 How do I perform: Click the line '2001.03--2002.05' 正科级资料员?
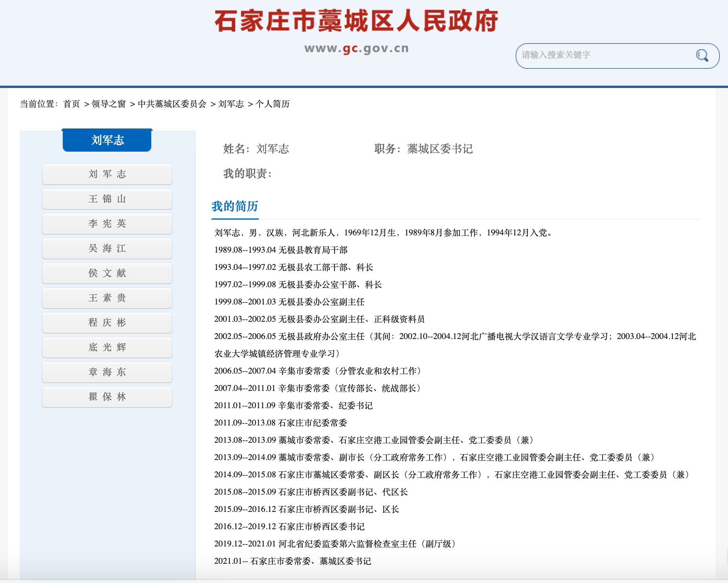319,319
